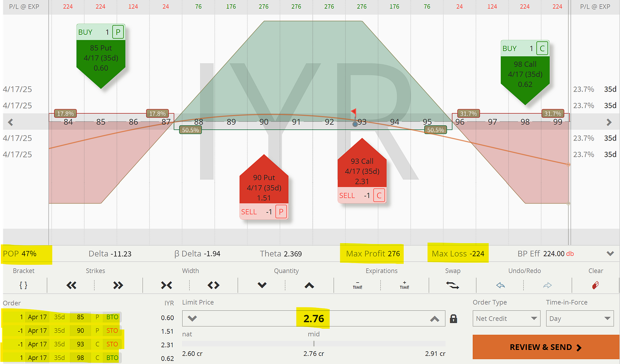Shift strikes left with double chevron
Screen dimensions: 620x364
[x=72, y=285]
